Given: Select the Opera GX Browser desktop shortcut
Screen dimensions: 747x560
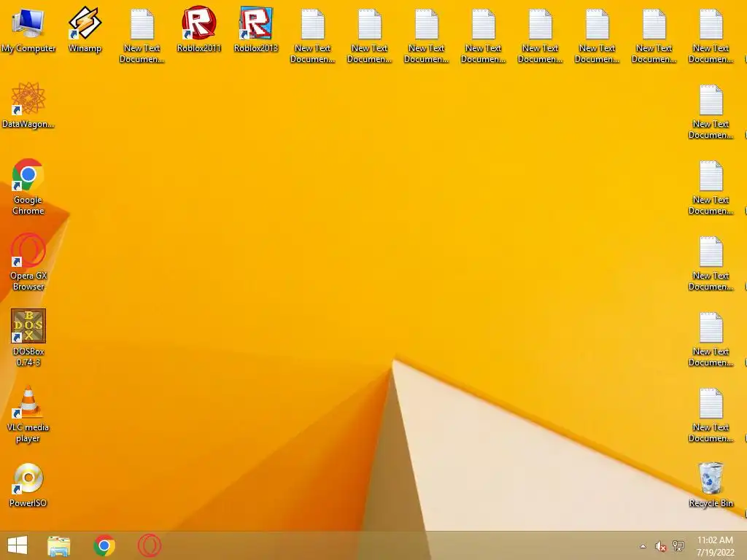Looking at the screenshot, I should click(28, 262).
